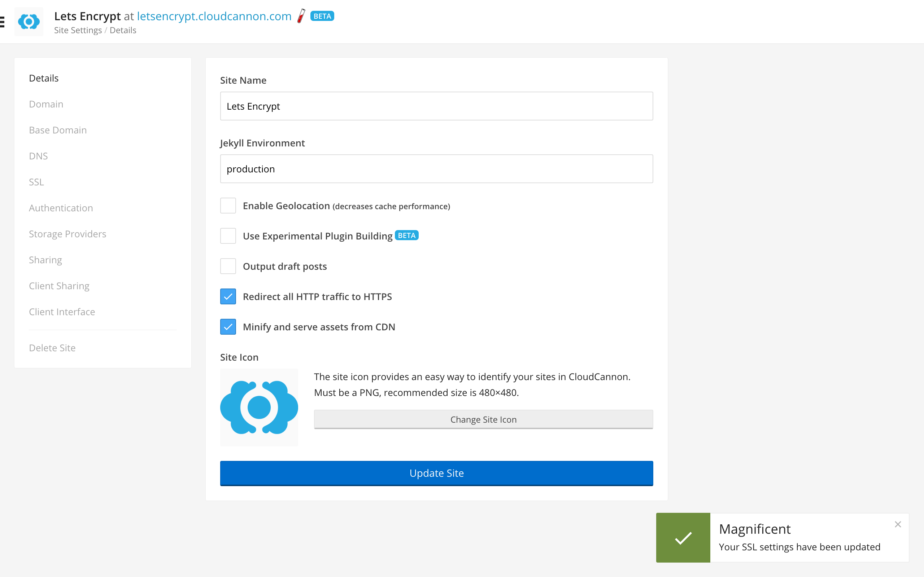Image resolution: width=924 pixels, height=577 pixels.
Task: Toggle Output draft posts checkbox
Action: click(x=229, y=267)
